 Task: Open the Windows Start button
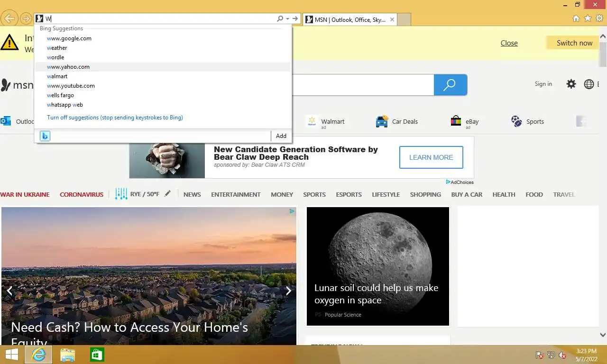coord(11,355)
